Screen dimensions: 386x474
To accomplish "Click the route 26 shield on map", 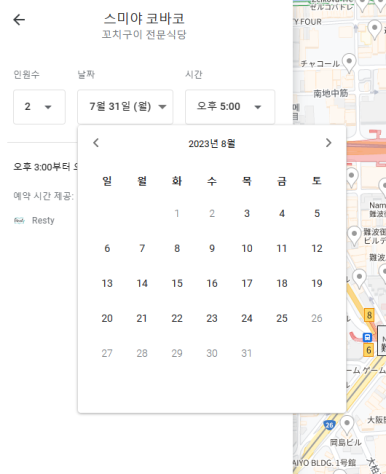I will [x=329, y=425].
